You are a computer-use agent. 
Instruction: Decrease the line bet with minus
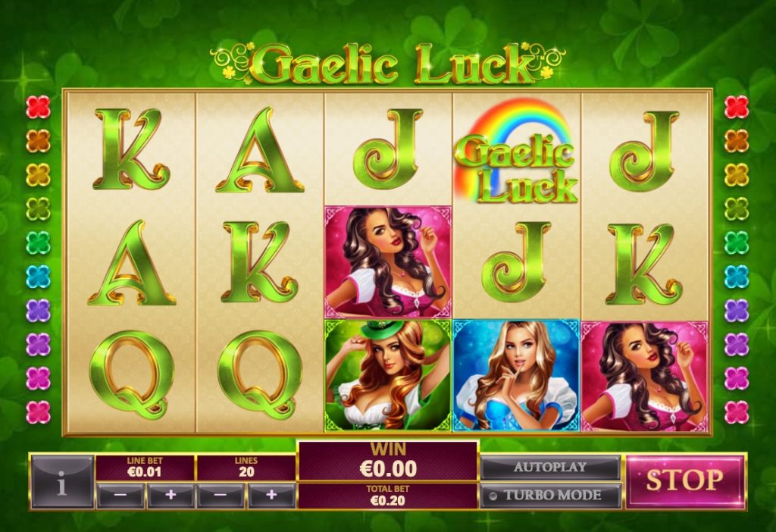coord(120,496)
